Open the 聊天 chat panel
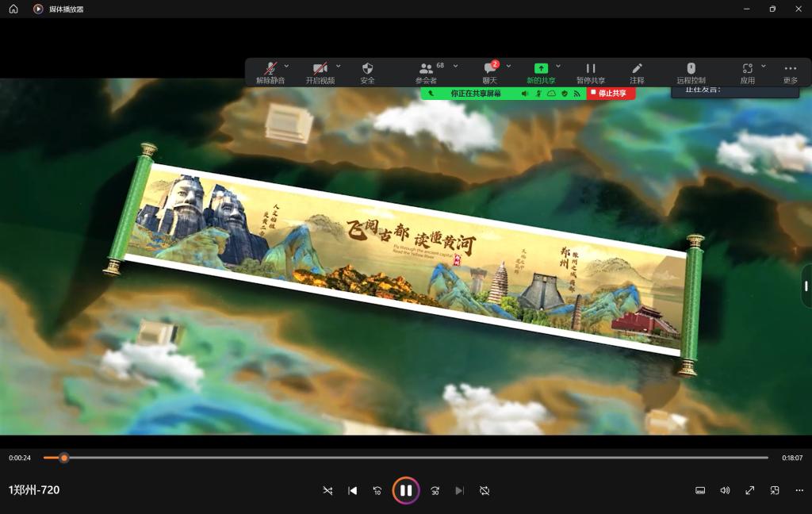812x514 pixels. point(490,71)
